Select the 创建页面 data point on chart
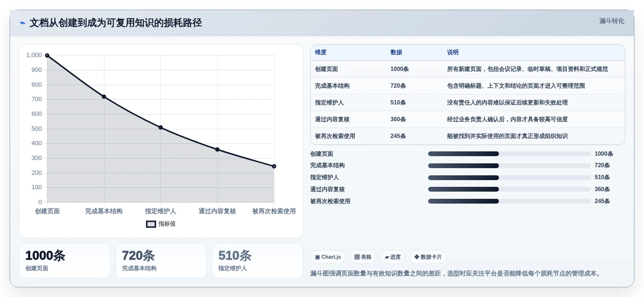644x297 pixels. pos(47,56)
